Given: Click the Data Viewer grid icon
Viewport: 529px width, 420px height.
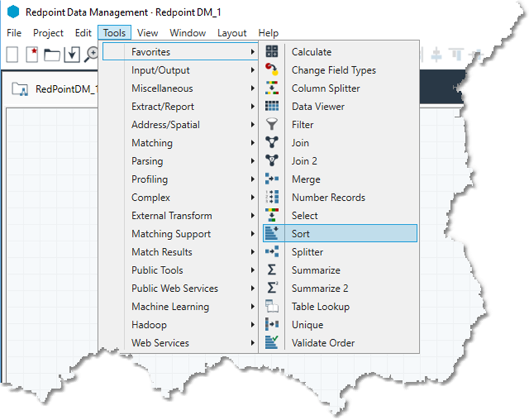Looking at the screenshot, I should coord(271,106).
